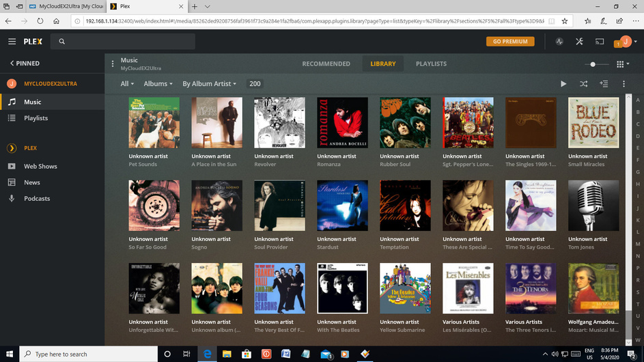Image resolution: width=644 pixels, height=362 pixels.
Task: Jump to letter A in alphabet index
Action: (637, 100)
